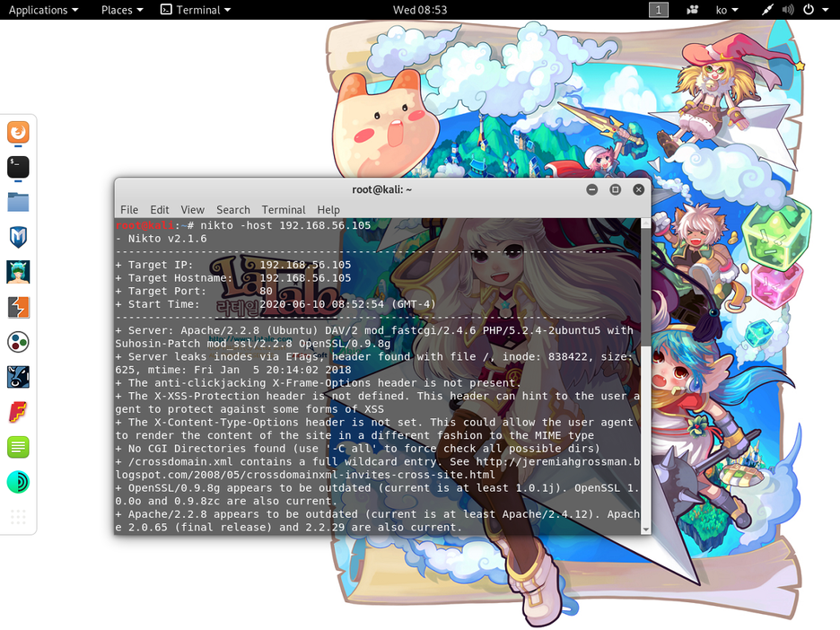840x630 pixels.
Task: Click the X-Frame-Options header warning line
Action: click(x=317, y=383)
